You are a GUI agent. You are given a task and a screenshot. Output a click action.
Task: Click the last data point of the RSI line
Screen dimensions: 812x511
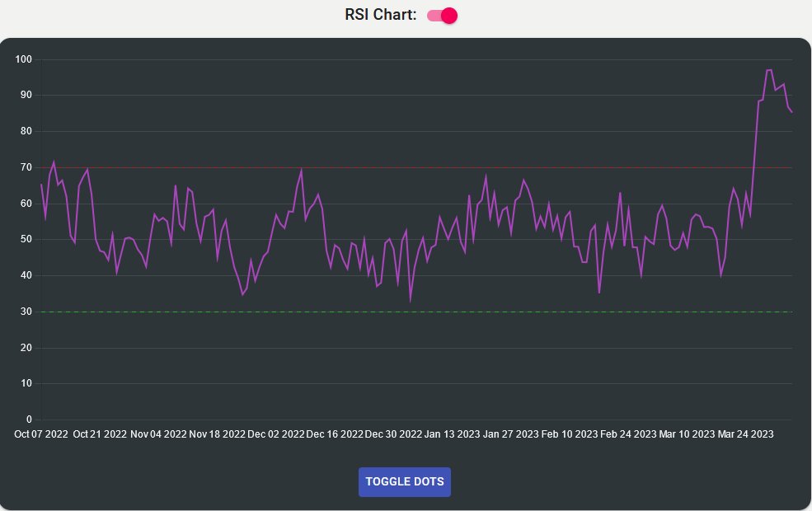click(792, 112)
